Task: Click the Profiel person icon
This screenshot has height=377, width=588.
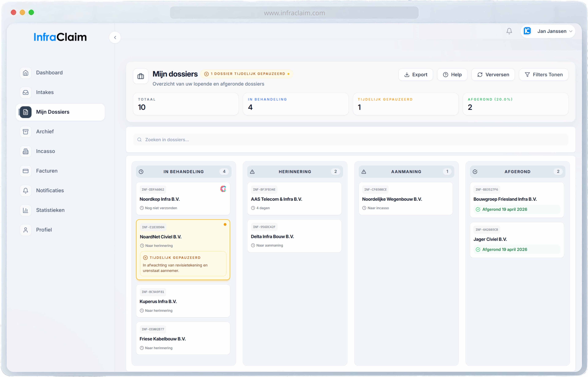Action: coord(26,230)
